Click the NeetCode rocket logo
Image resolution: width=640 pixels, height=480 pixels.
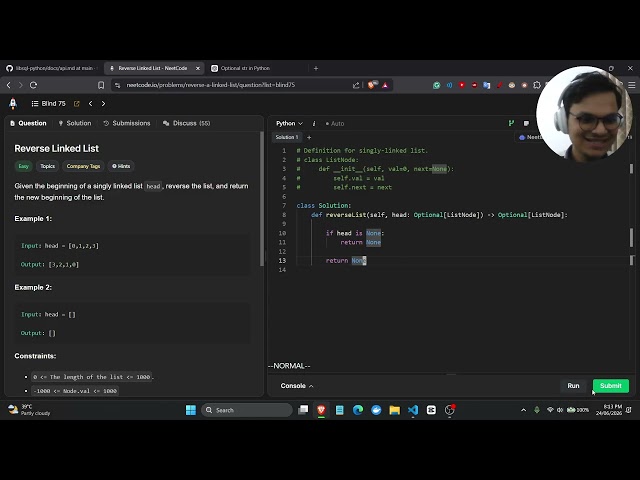pyautogui.click(x=13, y=104)
